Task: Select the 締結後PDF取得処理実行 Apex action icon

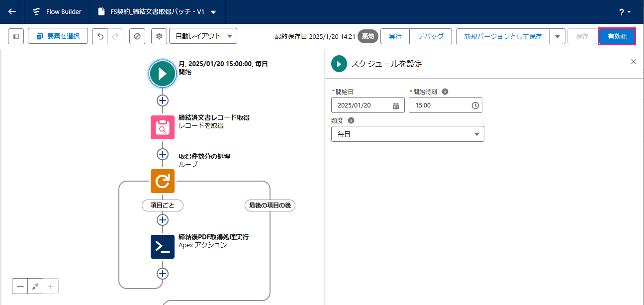Action: pyautogui.click(x=163, y=247)
